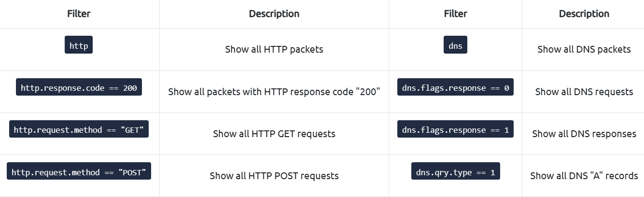This screenshot has width=644, height=197.
Task: Click the dns filter code badge
Action: point(455,45)
